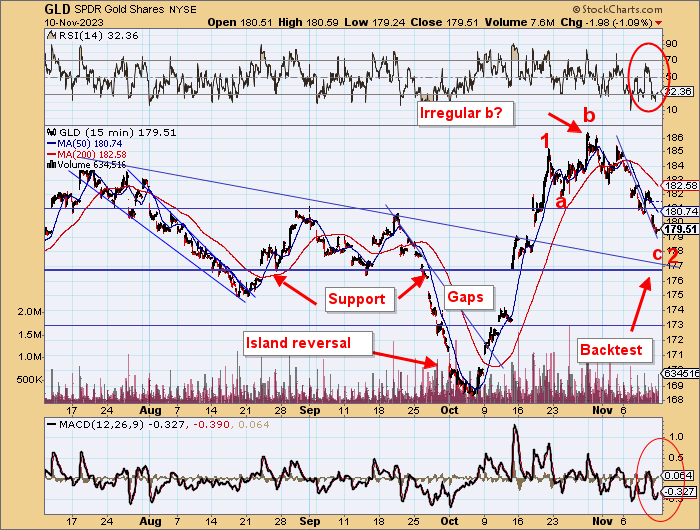
Task: Click the MACD signal value -0.390
Action: click(x=211, y=424)
